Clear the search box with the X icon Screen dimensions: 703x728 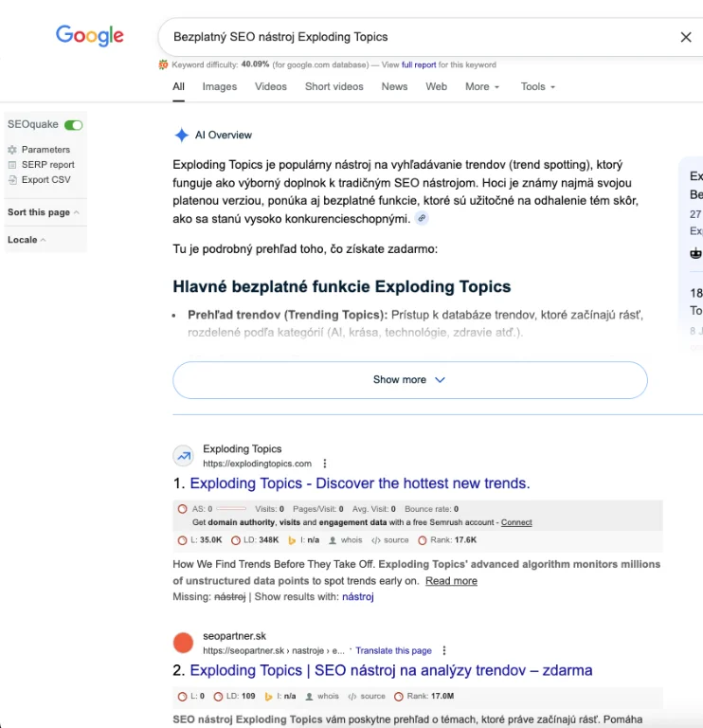[x=686, y=37]
